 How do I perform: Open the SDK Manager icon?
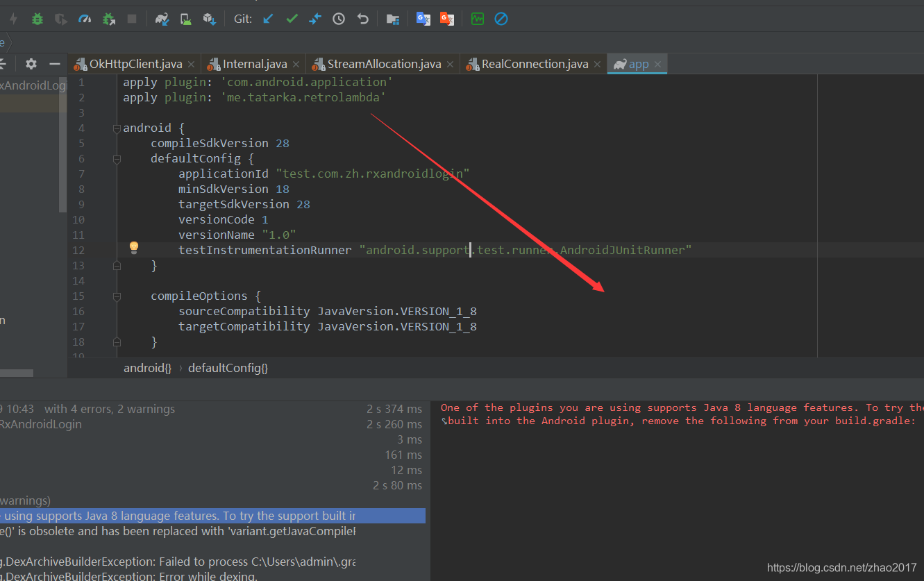pos(209,19)
